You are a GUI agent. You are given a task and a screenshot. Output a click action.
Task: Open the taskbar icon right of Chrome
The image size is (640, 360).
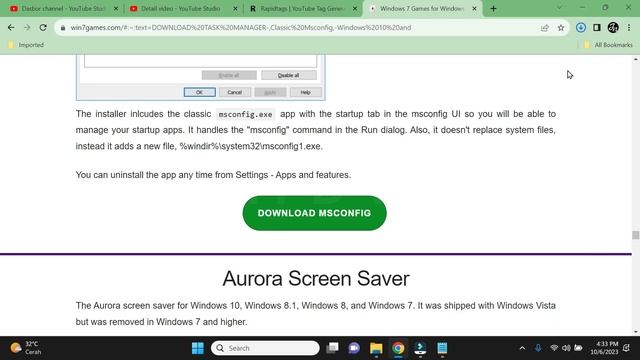coord(420,348)
